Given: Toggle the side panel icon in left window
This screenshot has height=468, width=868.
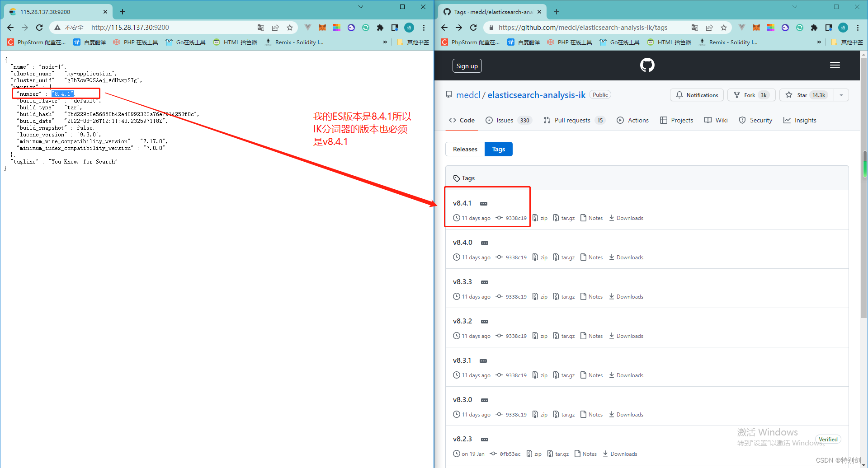Looking at the screenshot, I should (x=395, y=28).
